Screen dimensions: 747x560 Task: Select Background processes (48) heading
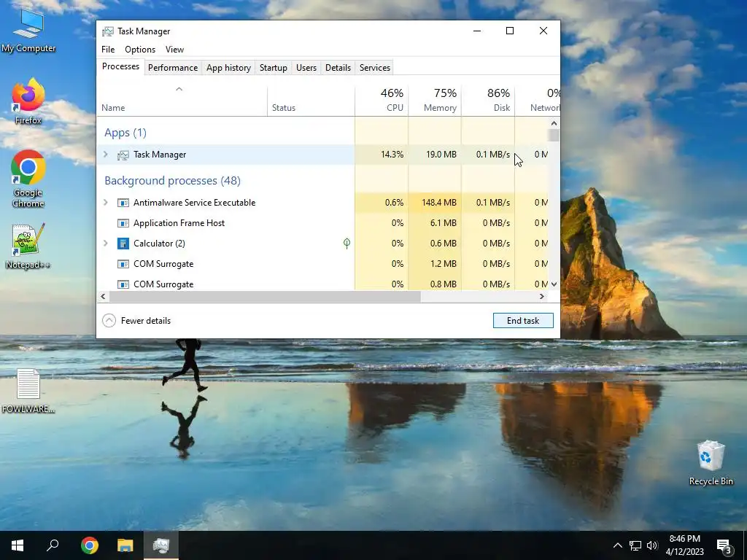point(172,181)
